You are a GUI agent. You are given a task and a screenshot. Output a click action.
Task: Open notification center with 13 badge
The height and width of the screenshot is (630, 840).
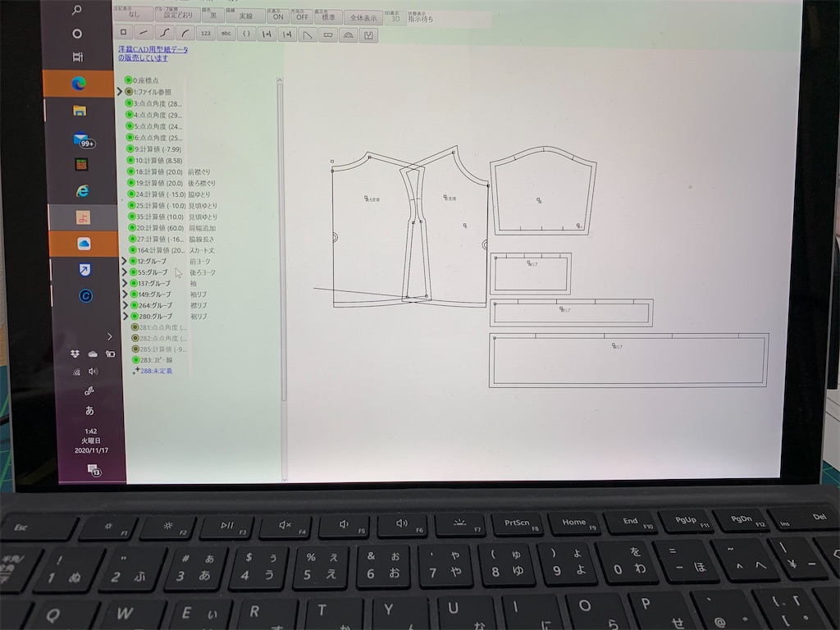94,470
